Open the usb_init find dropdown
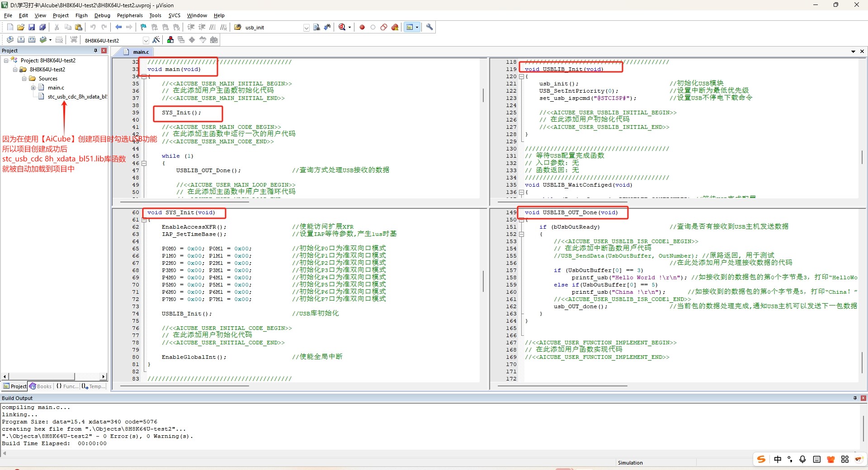 (x=306, y=28)
